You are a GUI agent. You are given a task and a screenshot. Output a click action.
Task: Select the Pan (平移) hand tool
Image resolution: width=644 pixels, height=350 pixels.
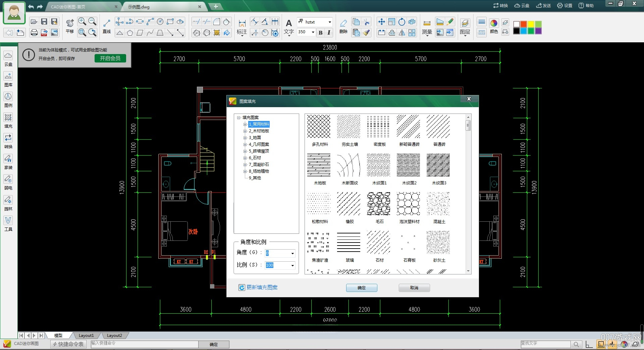(70, 26)
